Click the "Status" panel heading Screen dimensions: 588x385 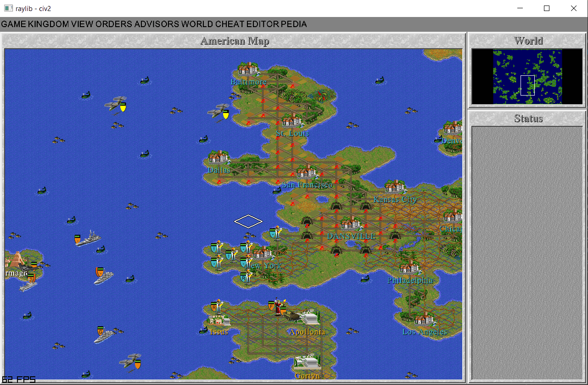tap(528, 119)
